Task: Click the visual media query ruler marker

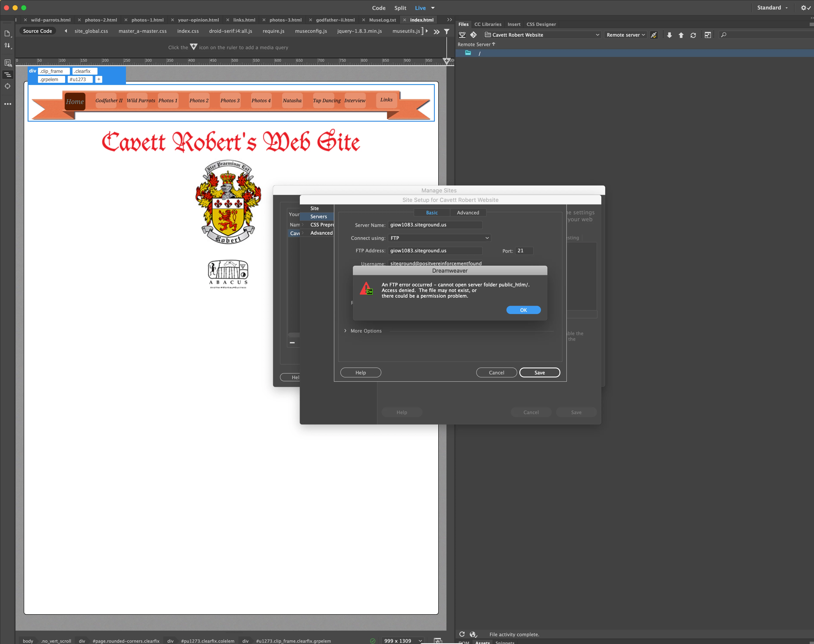Action: point(447,61)
